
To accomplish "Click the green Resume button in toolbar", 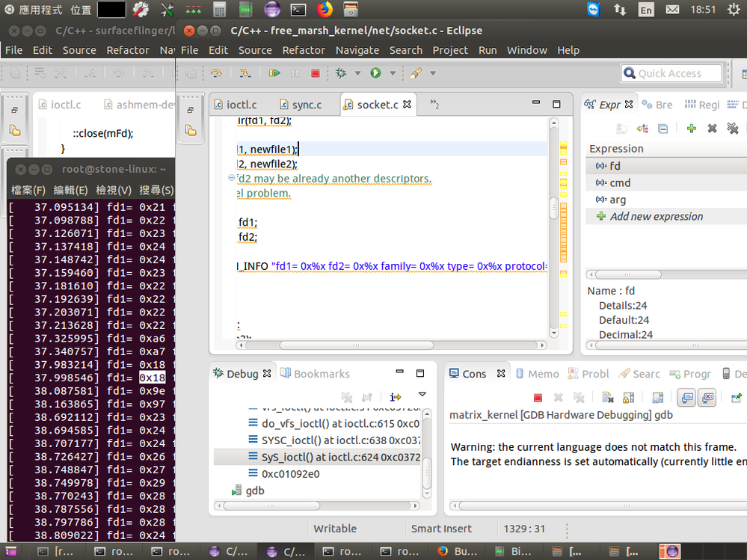I will 274,73.
